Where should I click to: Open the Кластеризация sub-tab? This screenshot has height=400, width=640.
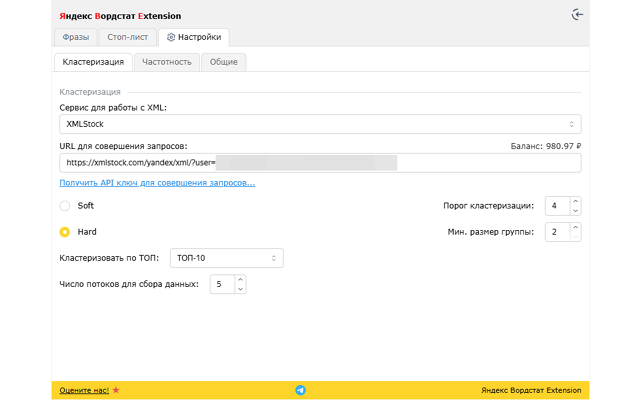click(x=93, y=62)
